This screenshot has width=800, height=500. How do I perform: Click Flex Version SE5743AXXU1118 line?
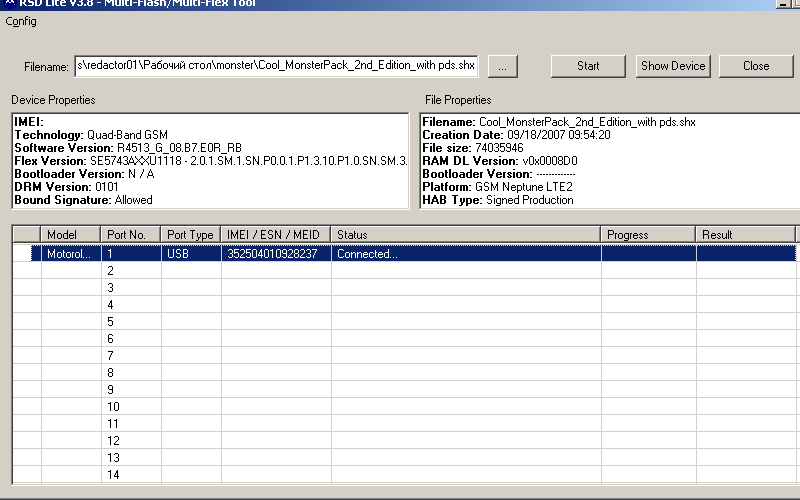pos(211,161)
